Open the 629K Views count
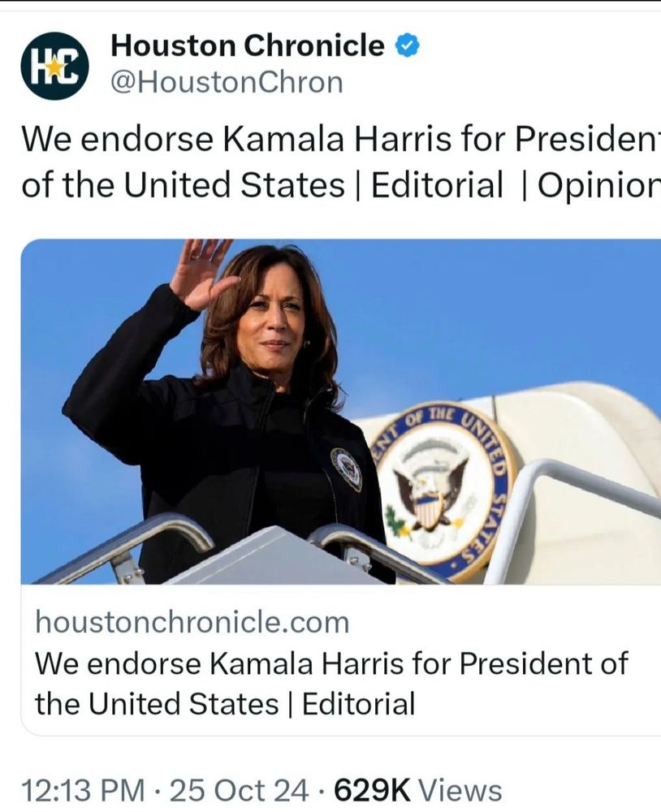The width and height of the screenshot is (661, 812). [x=418, y=790]
